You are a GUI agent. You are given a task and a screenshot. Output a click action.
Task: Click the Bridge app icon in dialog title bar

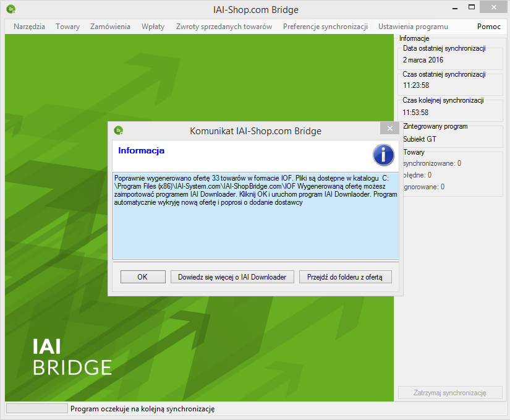[x=119, y=130]
